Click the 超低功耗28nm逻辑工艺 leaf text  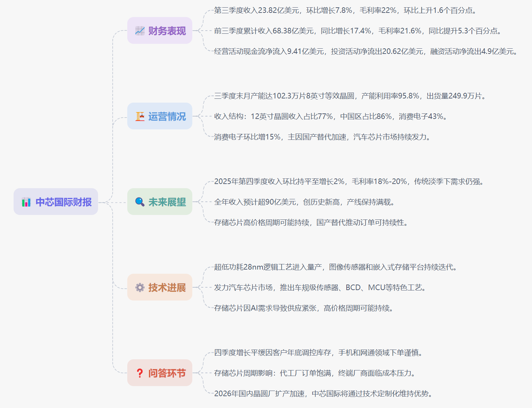pyautogui.click(x=336, y=267)
